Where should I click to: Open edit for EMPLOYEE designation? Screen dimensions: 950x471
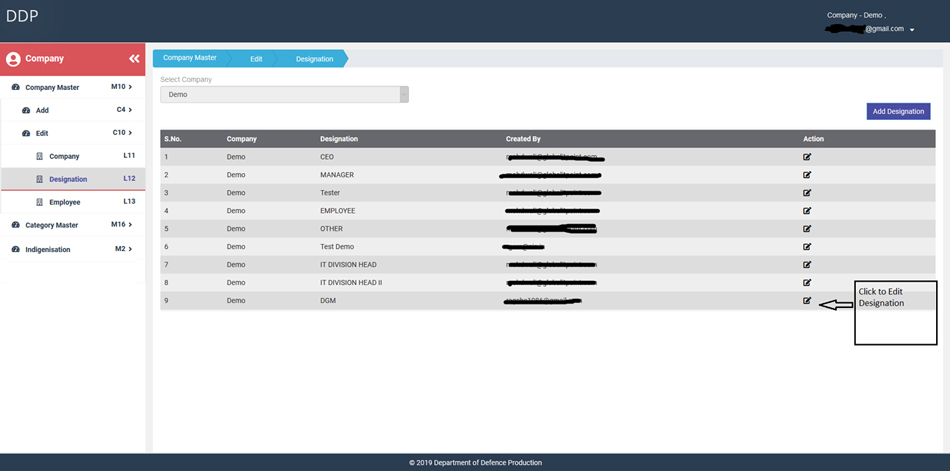(x=807, y=211)
